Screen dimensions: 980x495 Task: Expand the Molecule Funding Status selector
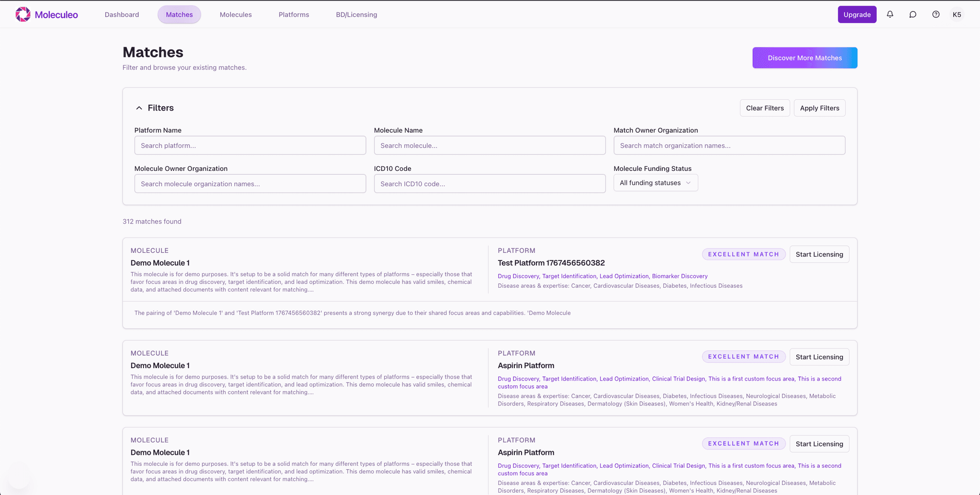655,182
